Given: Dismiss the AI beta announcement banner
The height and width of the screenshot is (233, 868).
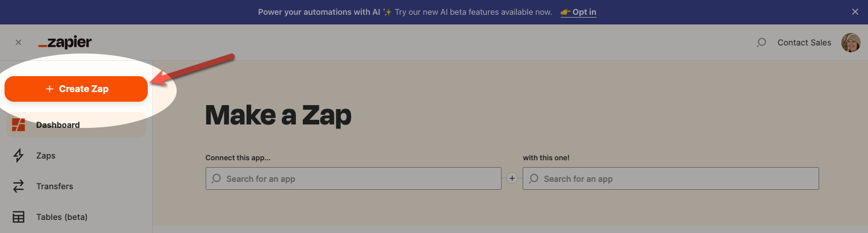Looking at the screenshot, I should (x=855, y=12).
